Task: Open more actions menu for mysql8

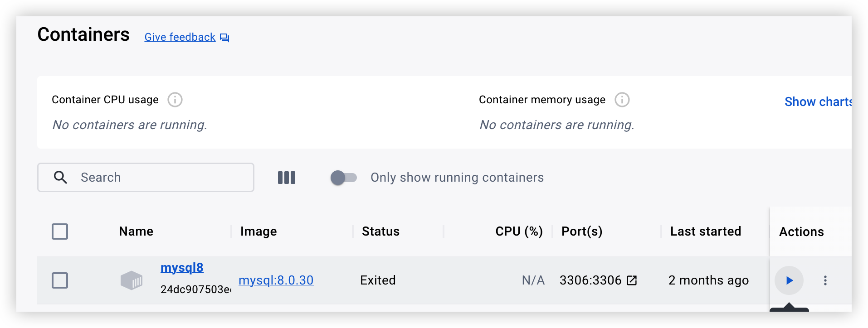Action: [x=825, y=280]
